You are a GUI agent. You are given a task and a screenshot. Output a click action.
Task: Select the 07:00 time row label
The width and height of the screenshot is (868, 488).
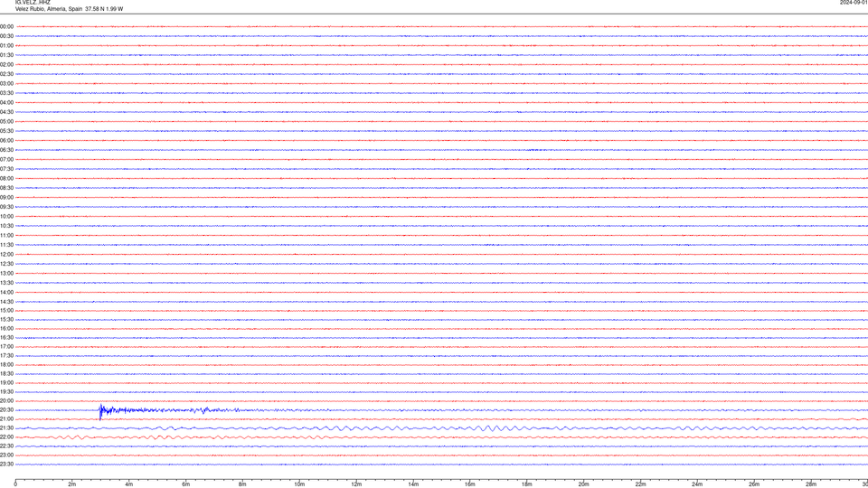pyautogui.click(x=6, y=159)
